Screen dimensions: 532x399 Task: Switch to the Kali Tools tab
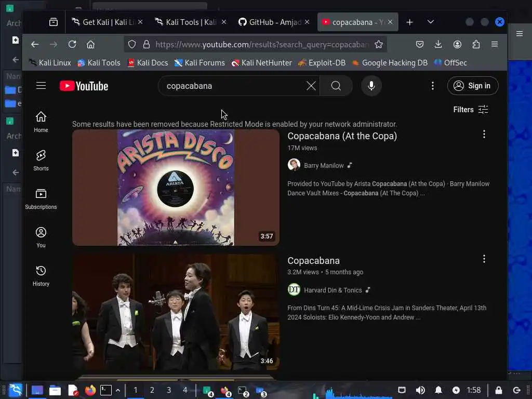(x=187, y=22)
